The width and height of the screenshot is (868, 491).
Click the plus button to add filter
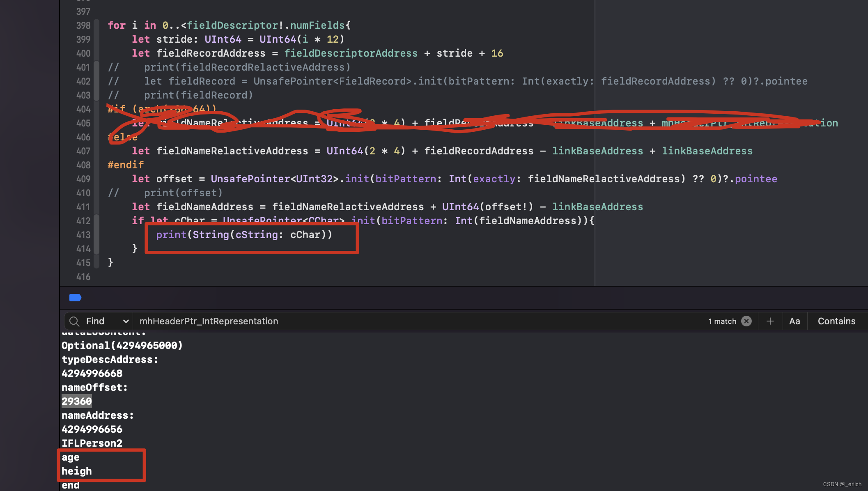(769, 321)
